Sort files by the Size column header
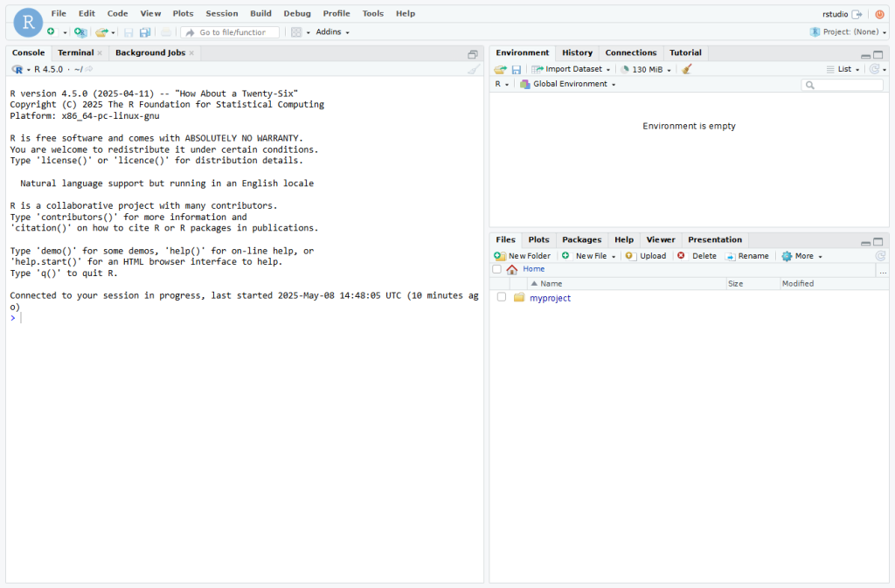Screen dimensions: 895x588 (x=753, y=283)
